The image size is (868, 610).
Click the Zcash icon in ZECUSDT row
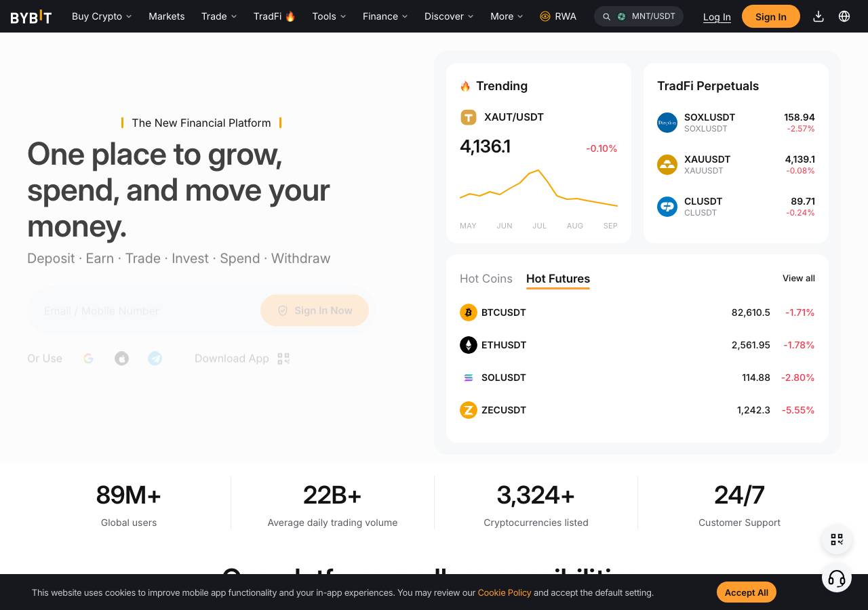click(x=469, y=410)
